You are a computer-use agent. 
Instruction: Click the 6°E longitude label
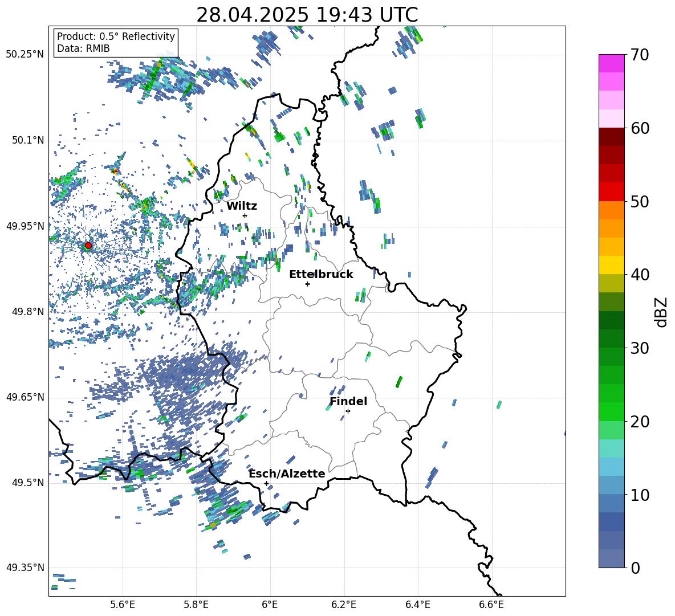(270, 605)
